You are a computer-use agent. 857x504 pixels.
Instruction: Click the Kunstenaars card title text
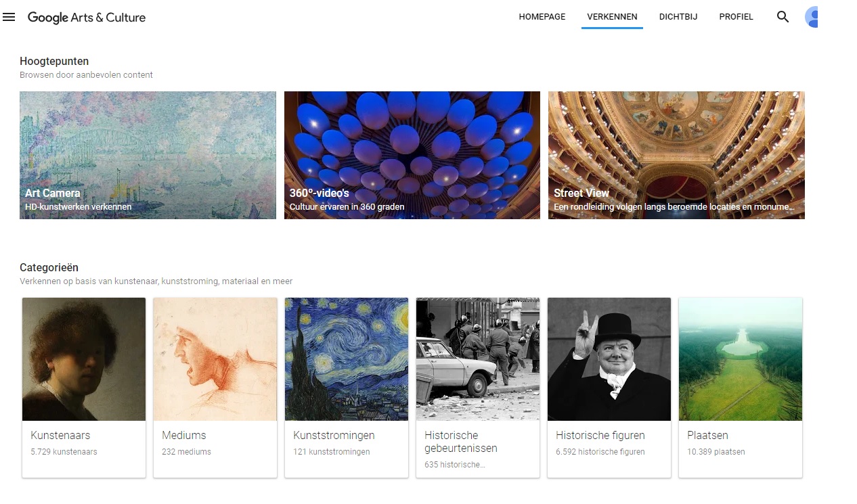pos(60,435)
